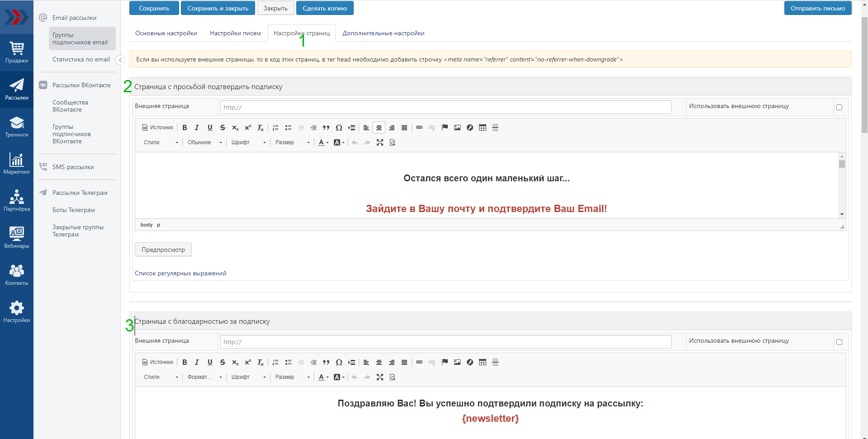
Task: Open the Настройки gear icon in sidebar
Action: click(17, 312)
